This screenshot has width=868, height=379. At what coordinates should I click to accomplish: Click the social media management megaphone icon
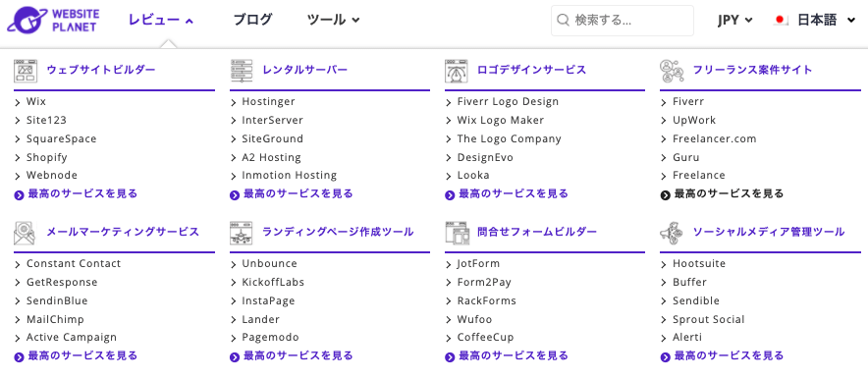[671, 233]
